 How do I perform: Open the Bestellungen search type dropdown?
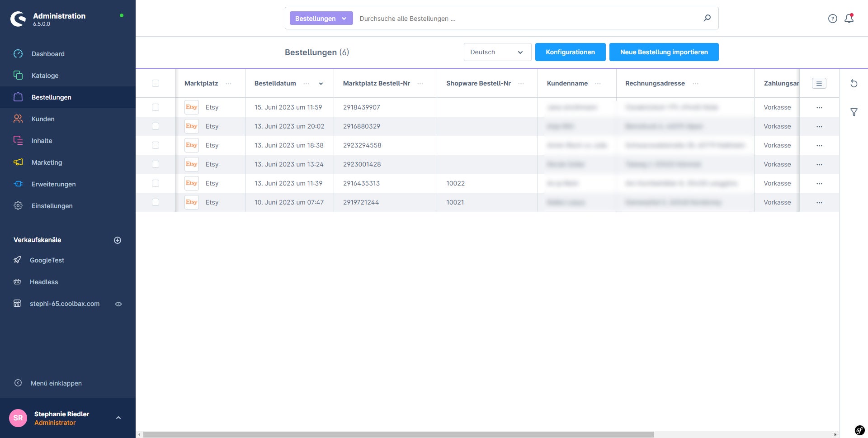coord(321,19)
